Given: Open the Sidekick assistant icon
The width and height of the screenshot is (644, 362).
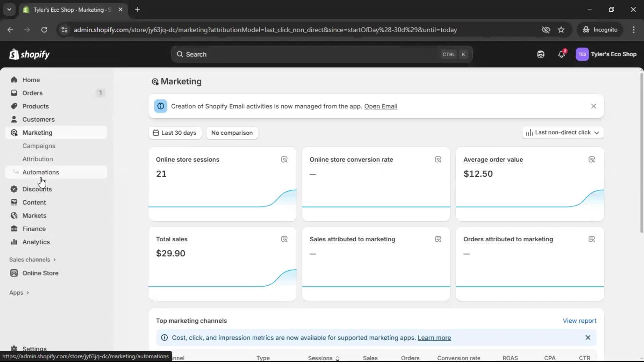Looking at the screenshot, I should (541, 54).
